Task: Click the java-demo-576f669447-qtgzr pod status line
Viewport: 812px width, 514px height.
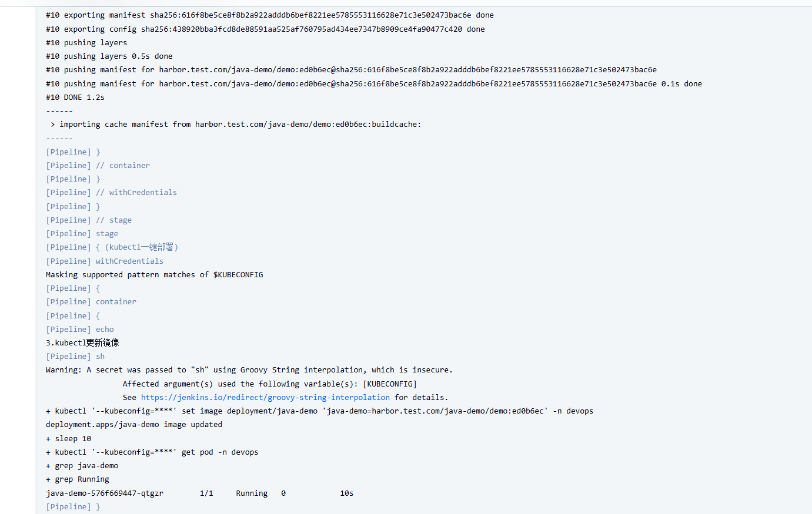Action: [199, 493]
